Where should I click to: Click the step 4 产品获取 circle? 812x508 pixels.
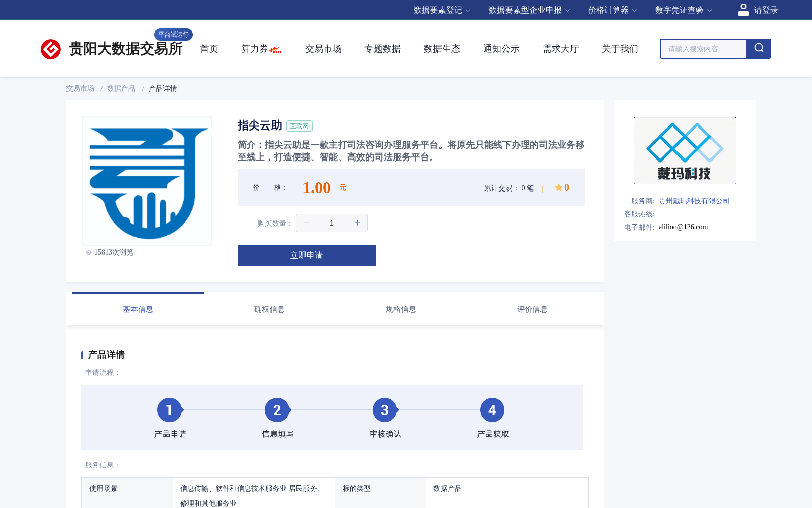[492, 410]
